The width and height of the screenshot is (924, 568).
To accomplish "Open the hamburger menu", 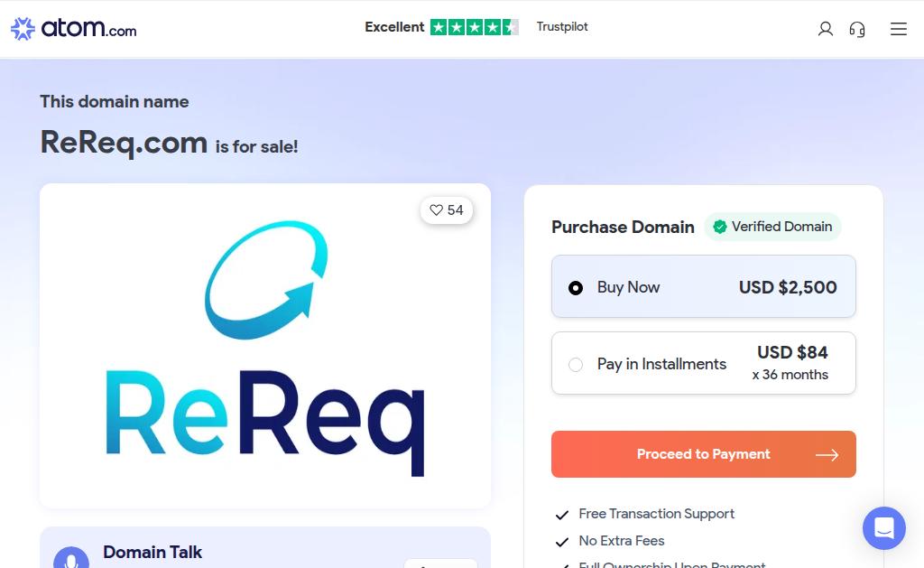I will (x=898, y=28).
